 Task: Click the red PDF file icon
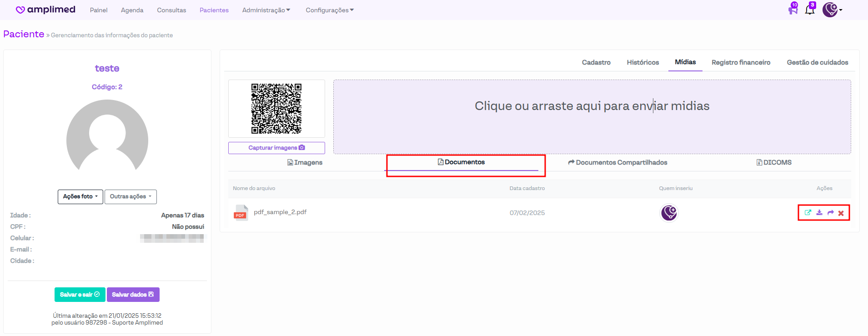(x=241, y=213)
